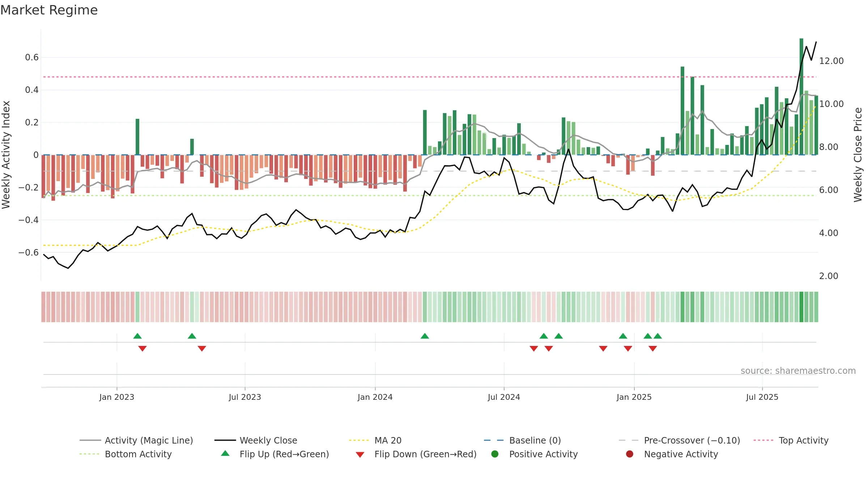Click the 12.00 right-axis price label

[x=831, y=61]
